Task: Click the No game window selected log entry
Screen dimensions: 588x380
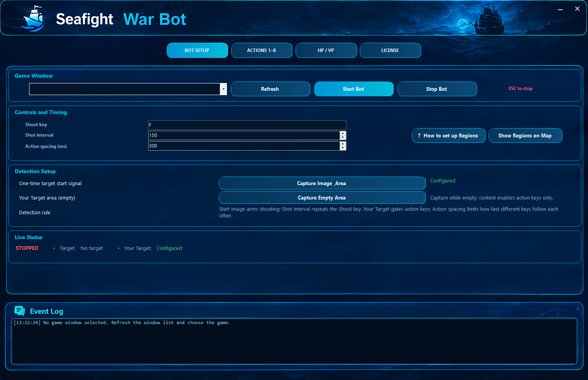Action: [122, 323]
